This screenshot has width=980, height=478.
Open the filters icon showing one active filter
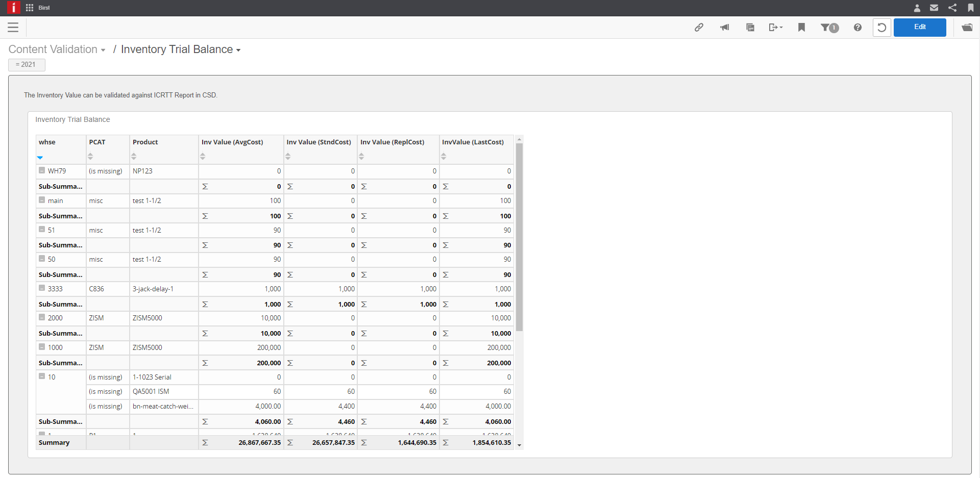click(x=829, y=28)
